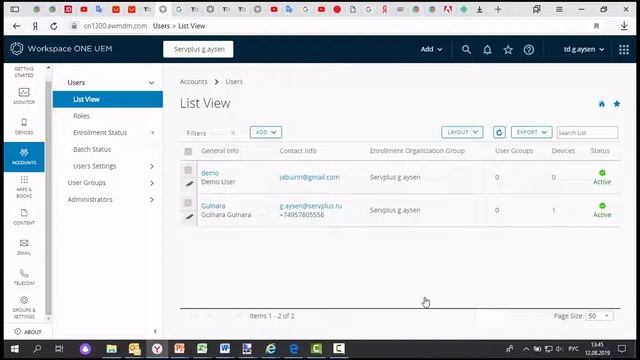Open the help question mark icon
The height and width of the screenshot is (360, 640).
(x=529, y=50)
